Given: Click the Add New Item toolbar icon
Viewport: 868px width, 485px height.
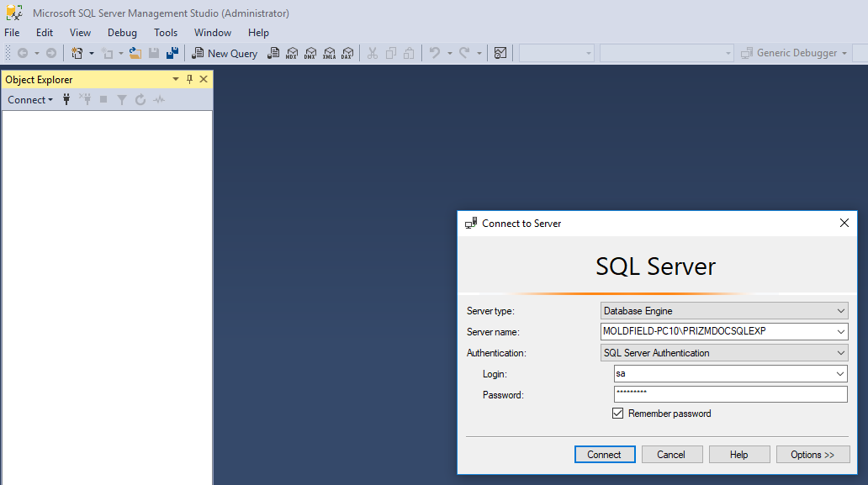Looking at the screenshot, I should [107, 53].
